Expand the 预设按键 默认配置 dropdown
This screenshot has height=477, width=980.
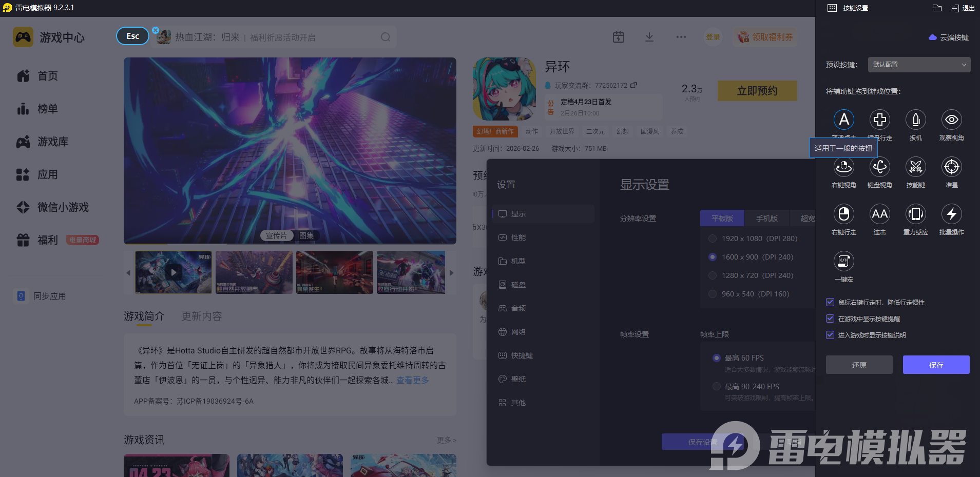point(919,65)
